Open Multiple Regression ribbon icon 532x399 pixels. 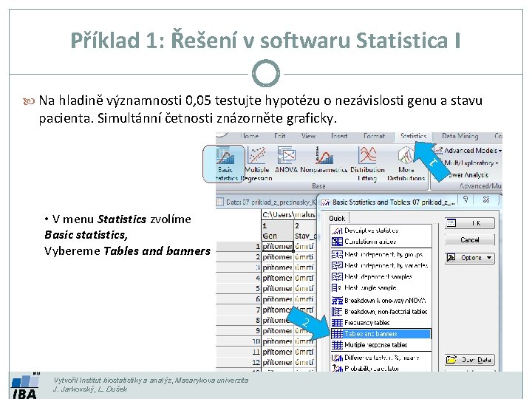[x=257, y=164]
